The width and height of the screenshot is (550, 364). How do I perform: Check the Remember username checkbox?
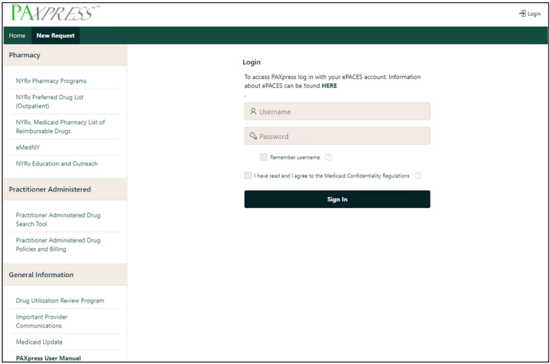coord(264,157)
